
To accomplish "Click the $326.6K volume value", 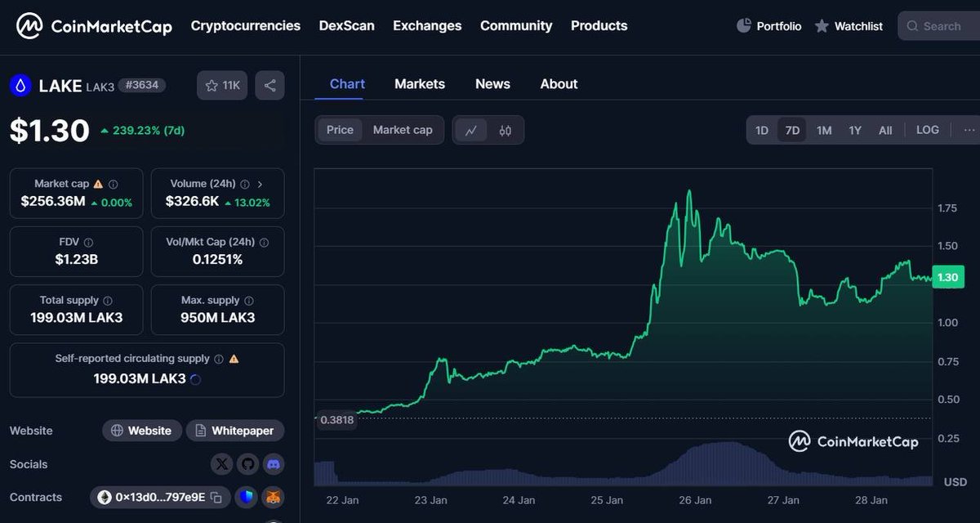I will [192, 201].
